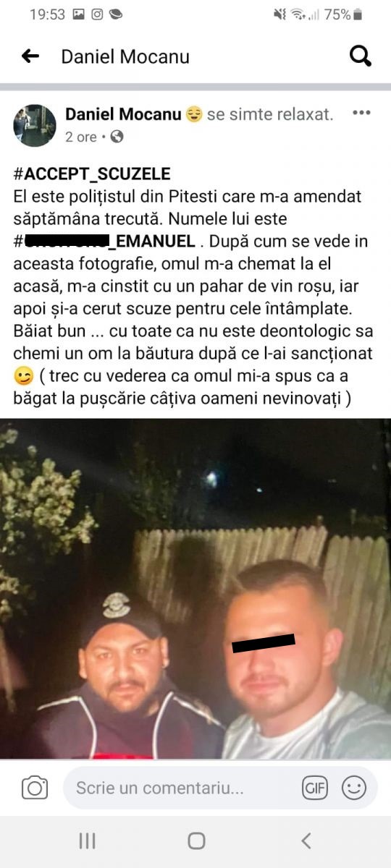
Task: Tap the public globe privacy icon
Action: coord(117,137)
